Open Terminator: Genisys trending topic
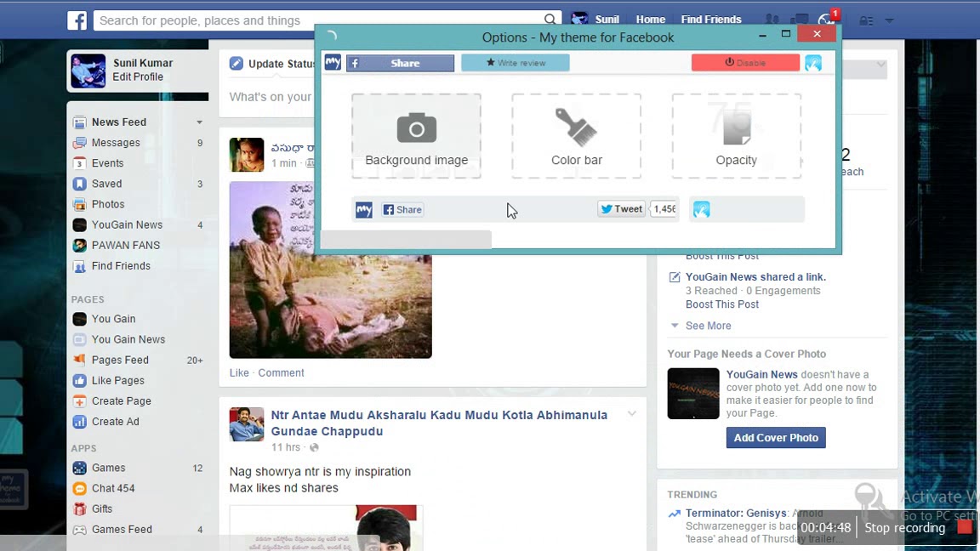 [x=736, y=513]
